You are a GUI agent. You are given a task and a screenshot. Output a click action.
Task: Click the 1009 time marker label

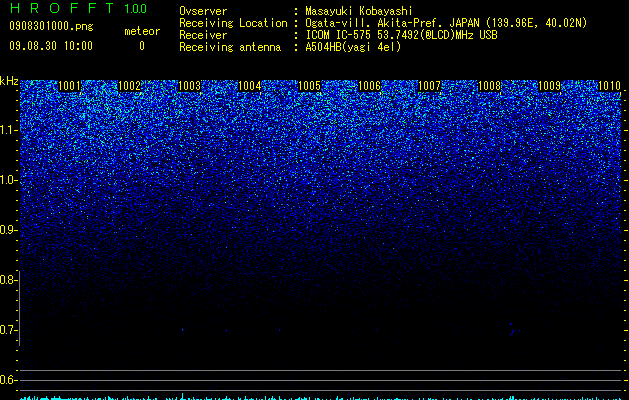point(550,86)
